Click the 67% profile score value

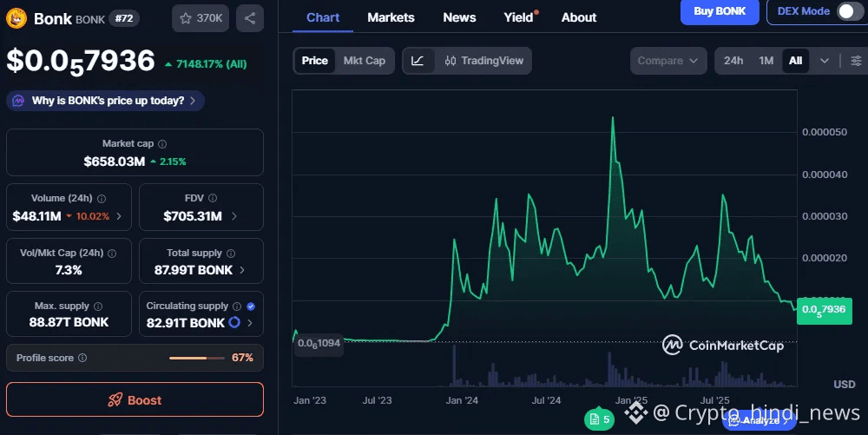pos(242,358)
